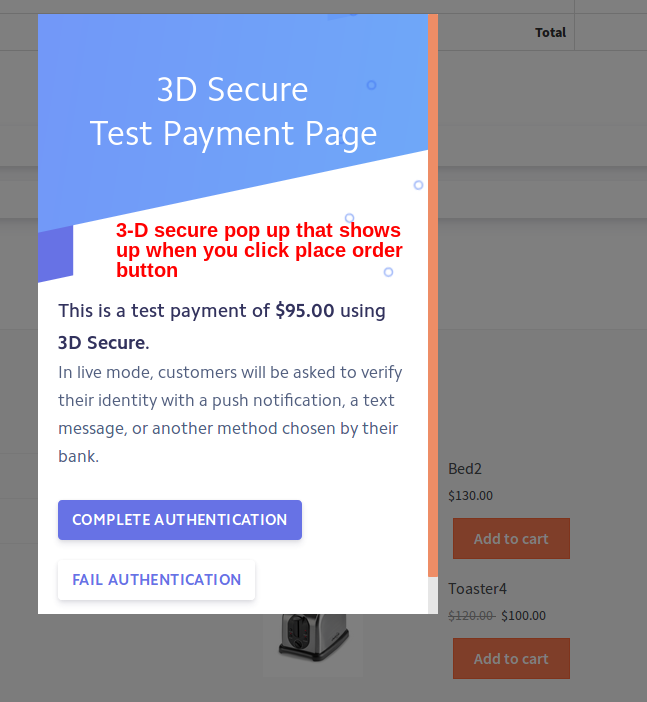The height and width of the screenshot is (702, 647).
Task: Click the Complete Authentication button
Action: pos(180,520)
